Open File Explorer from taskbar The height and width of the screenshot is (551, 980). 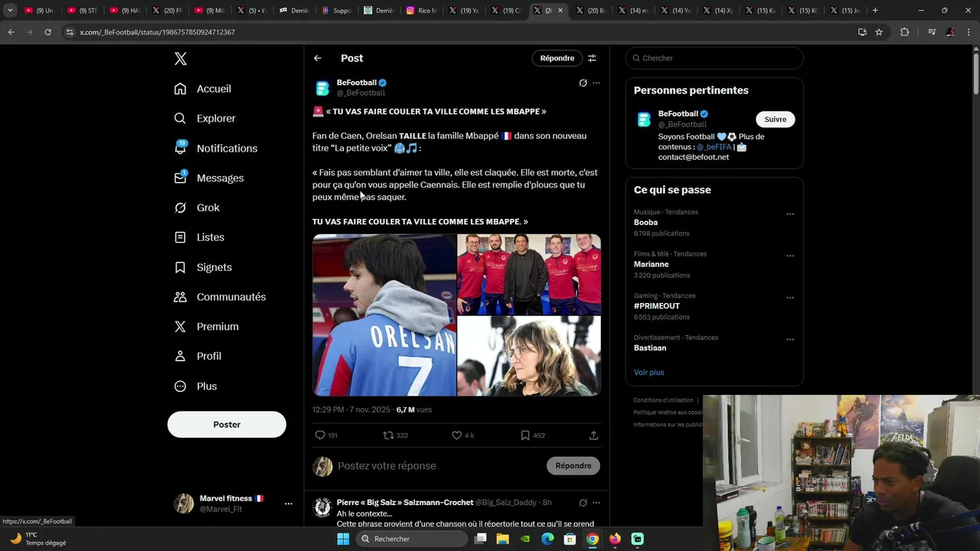pos(502,539)
